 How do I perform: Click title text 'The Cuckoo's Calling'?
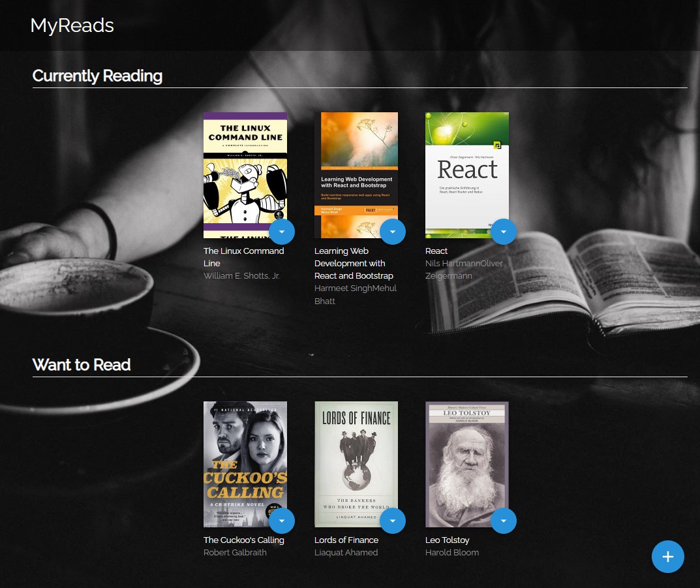pos(244,540)
